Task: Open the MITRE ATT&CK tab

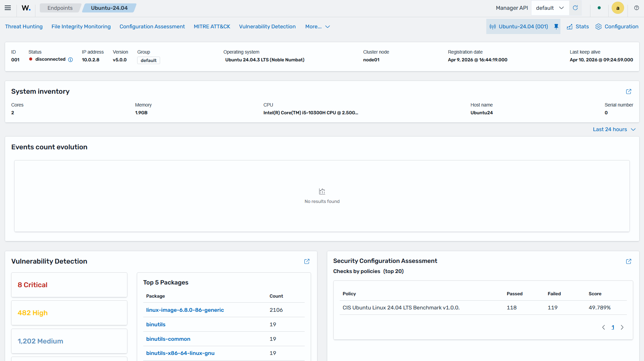Action: point(212,27)
